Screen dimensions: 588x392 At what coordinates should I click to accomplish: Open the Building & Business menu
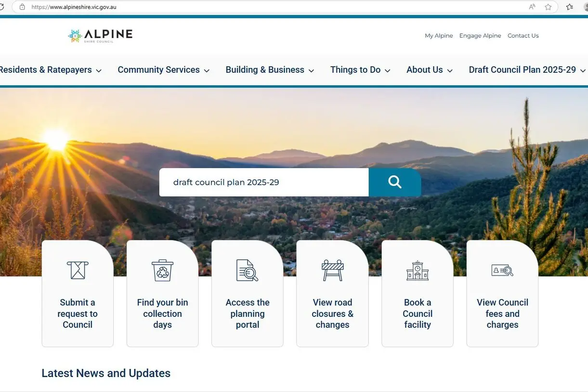click(265, 70)
